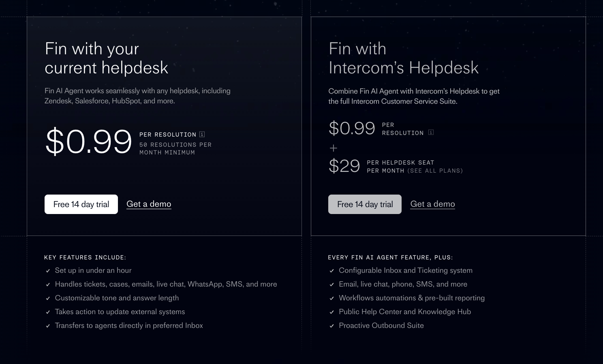Start Free 14 day trial for current helpdesk

pos(81,204)
